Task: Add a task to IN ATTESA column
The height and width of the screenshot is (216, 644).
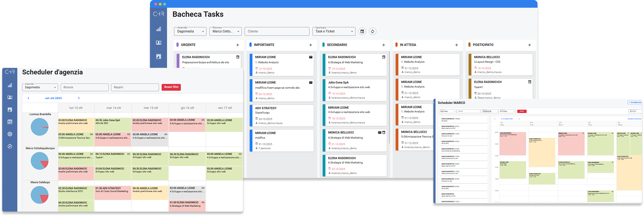Action: point(457,45)
